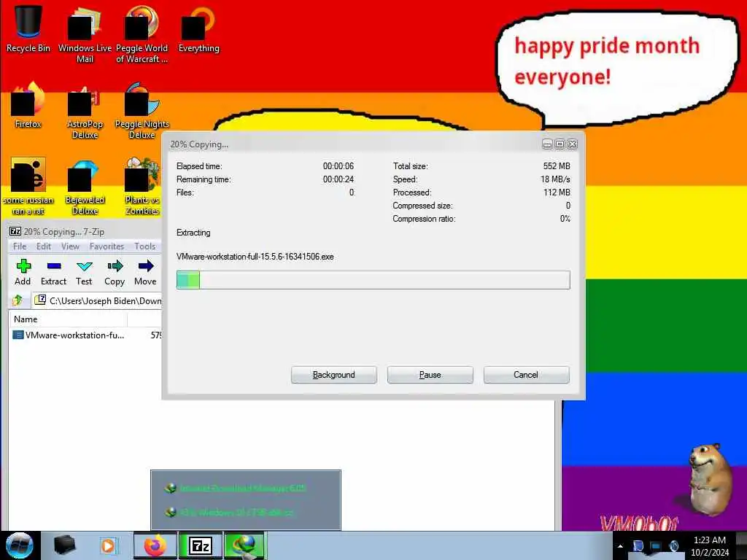Click the 112 MB processed value
This screenshot has width=747, height=560.
(x=557, y=192)
